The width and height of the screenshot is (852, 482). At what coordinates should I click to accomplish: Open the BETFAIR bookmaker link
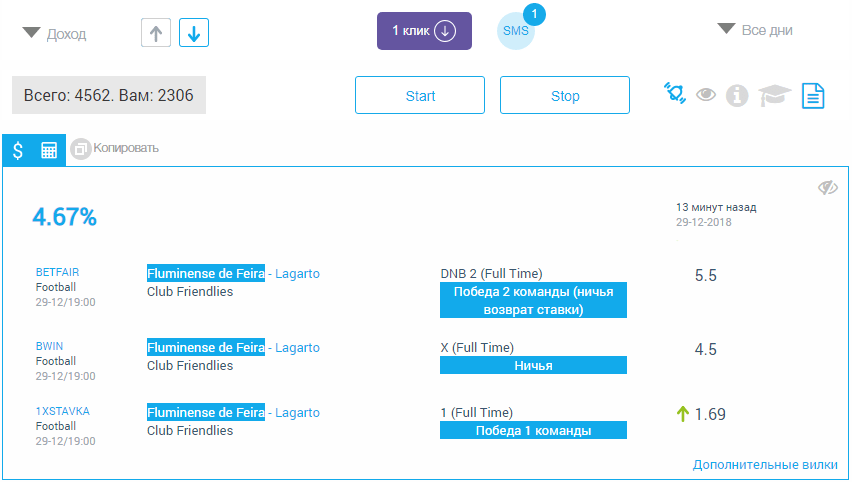click(58, 272)
